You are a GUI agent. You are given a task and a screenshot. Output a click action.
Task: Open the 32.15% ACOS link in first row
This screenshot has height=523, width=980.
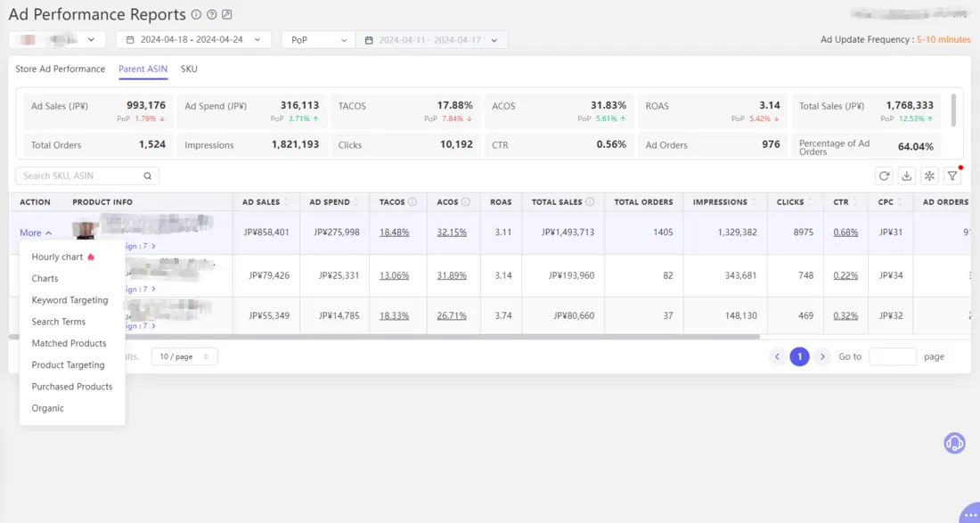(452, 232)
